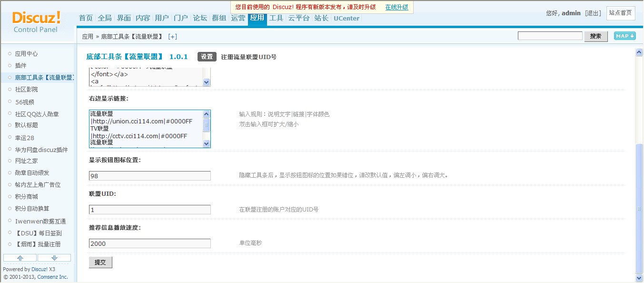Open the 全局 top menu
The image size is (644, 283).
click(105, 18)
